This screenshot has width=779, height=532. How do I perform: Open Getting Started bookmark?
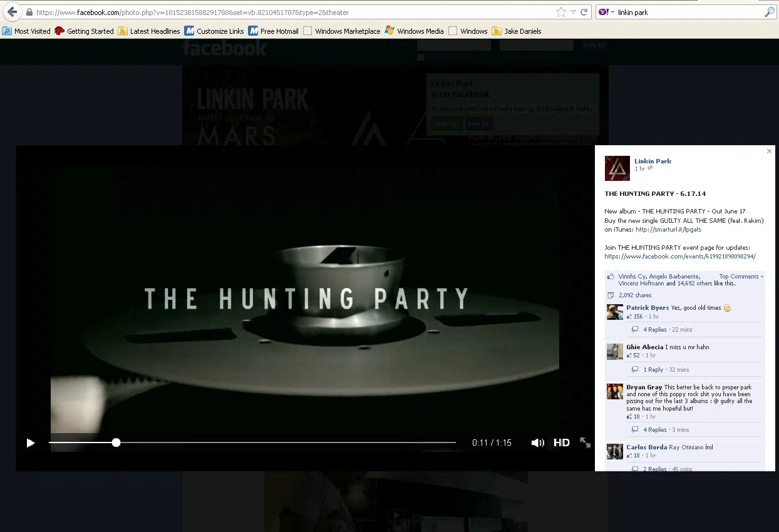(85, 31)
